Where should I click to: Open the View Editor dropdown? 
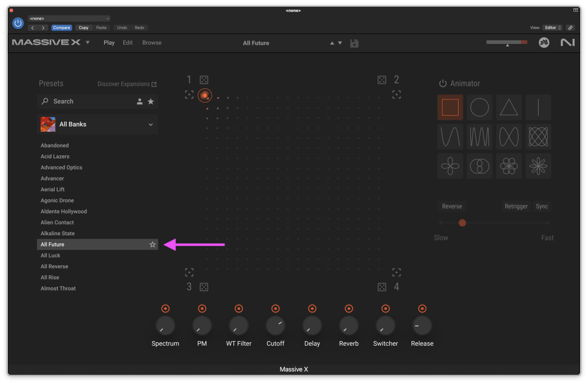[552, 28]
